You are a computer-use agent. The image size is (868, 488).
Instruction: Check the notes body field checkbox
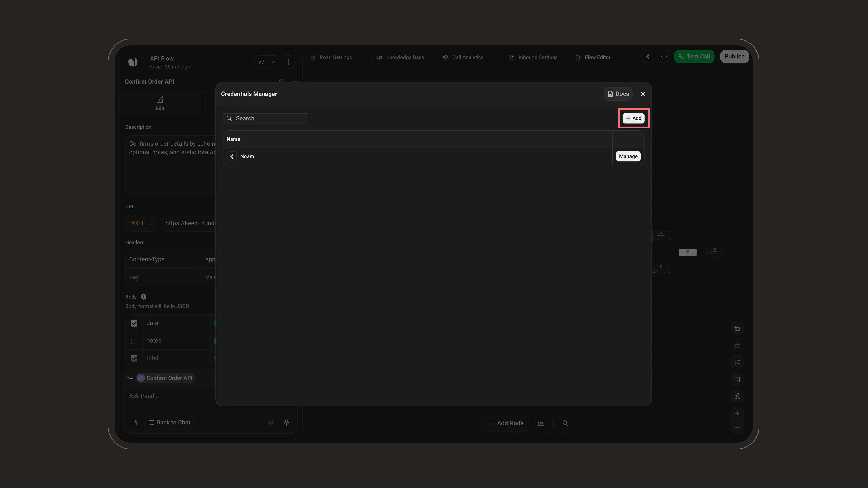(x=134, y=341)
